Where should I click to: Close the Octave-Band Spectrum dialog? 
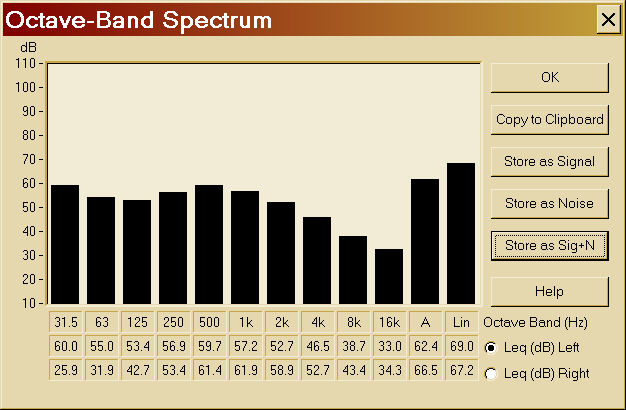(608, 19)
